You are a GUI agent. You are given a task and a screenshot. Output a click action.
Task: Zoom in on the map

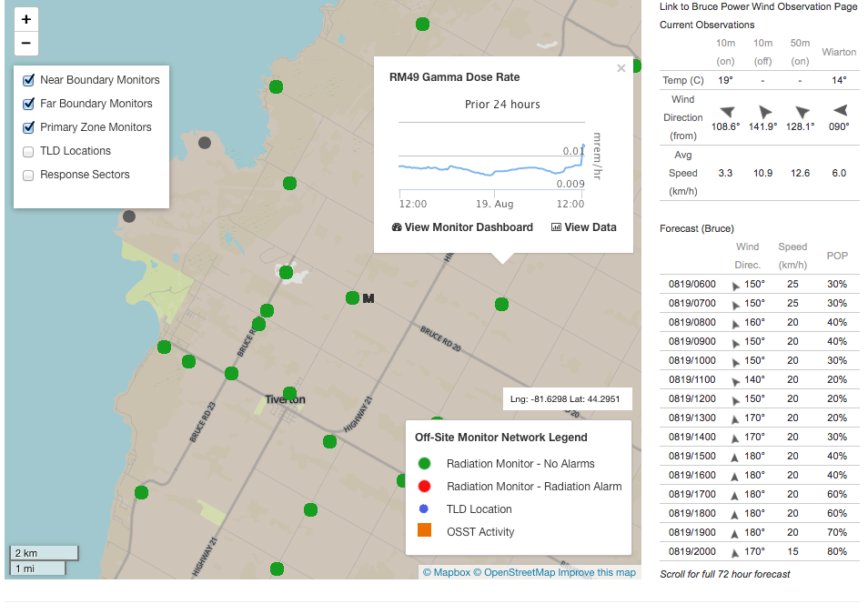click(x=26, y=19)
